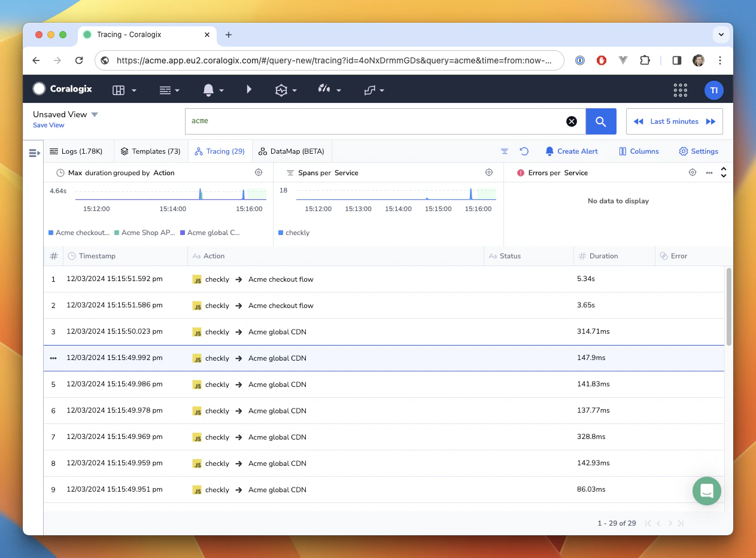This screenshot has height=558, width=756.
Task: Click the Save View link
Action: point(48,125)
